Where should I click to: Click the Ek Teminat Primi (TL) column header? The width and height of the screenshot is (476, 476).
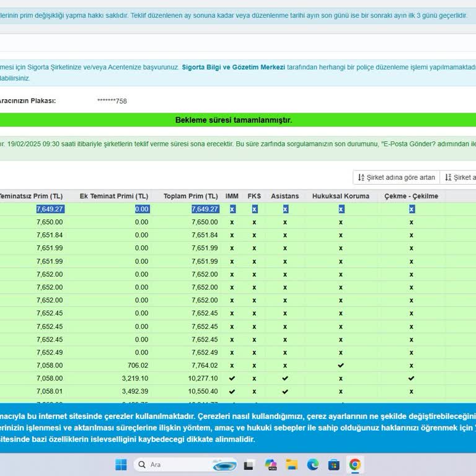[x=114, y=196]
